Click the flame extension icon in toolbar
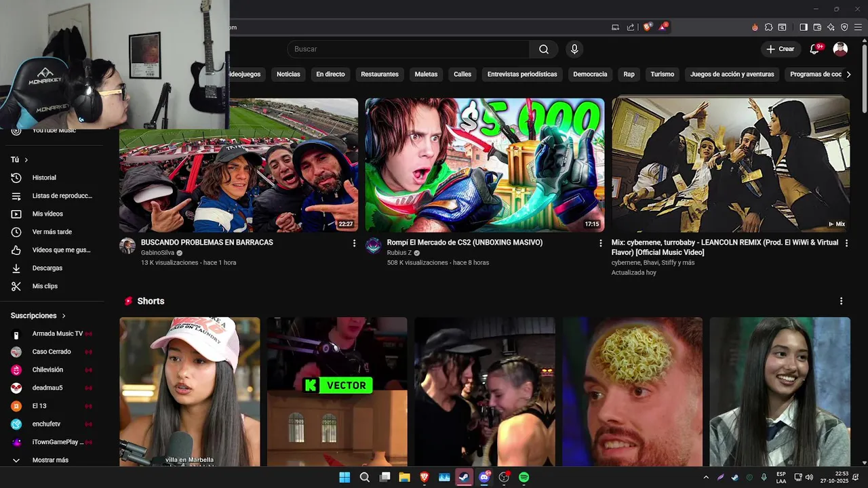The height and width of the screenshot is (488, 868). [x=755, y=27]
